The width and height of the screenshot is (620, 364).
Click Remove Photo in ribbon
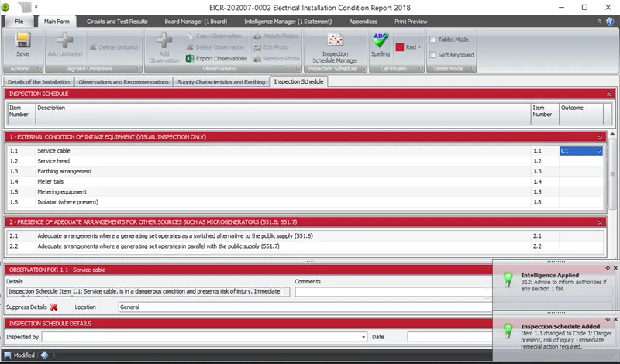coord(276,59)
